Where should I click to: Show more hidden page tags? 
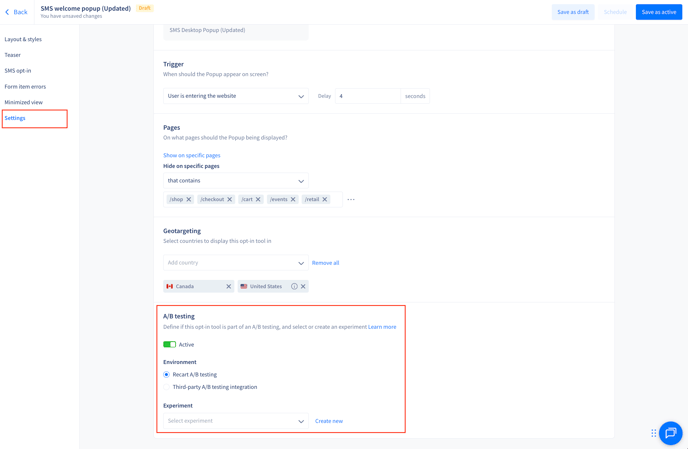(x=351, y=200)
